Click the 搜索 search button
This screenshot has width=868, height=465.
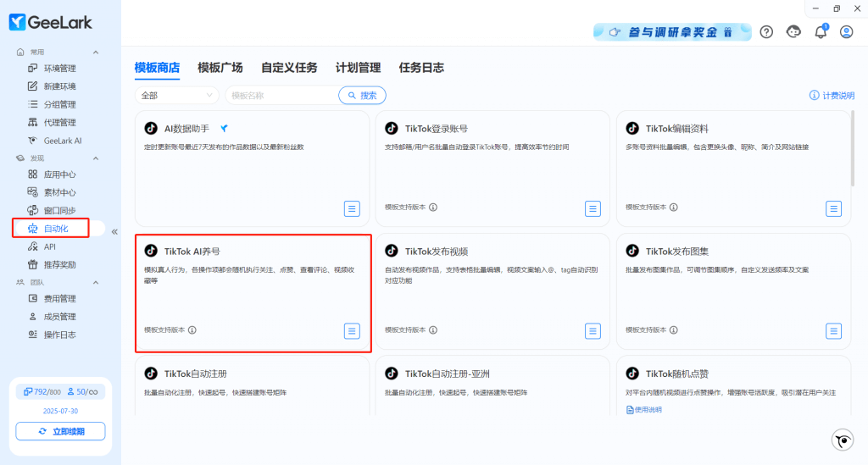[x=362, y=96]
